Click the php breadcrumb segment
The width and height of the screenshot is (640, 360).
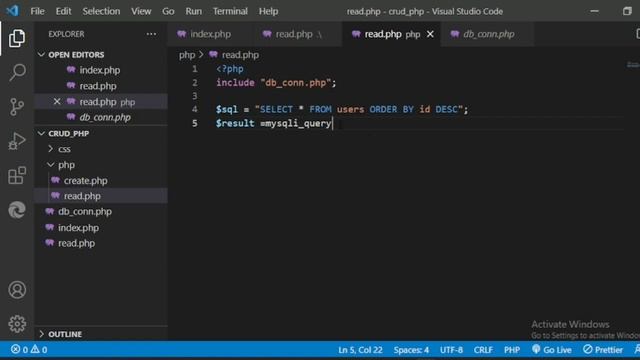coord(187,55)
